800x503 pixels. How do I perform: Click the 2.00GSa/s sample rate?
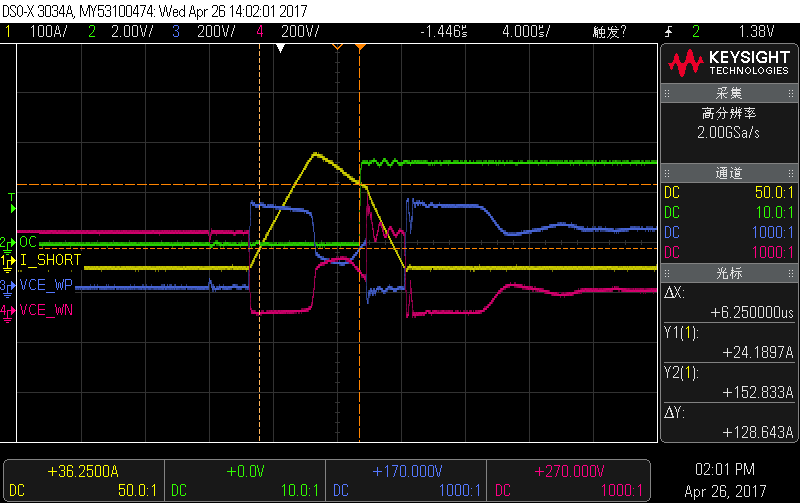pyautogui.click(x=729, y=133)
